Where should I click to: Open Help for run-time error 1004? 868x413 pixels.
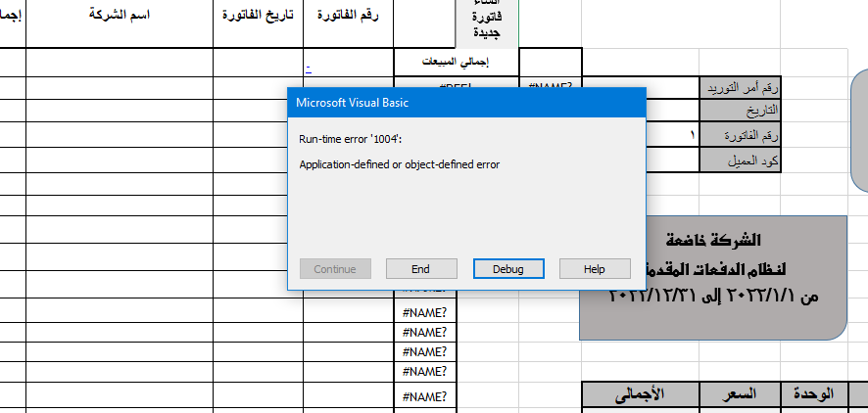(595, 269)
